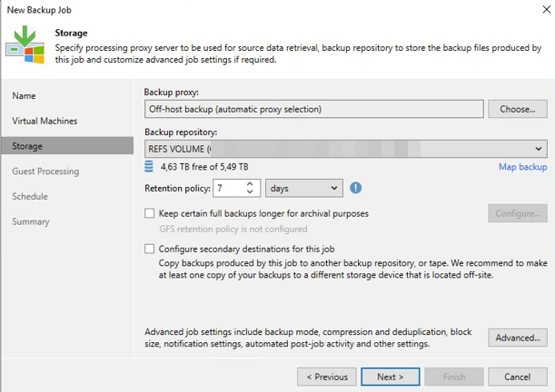This screenshot has height=392, width=555.
Task: Click the Veeam backup job header icon
Action: pyautogui.click(x=25, y=46)
